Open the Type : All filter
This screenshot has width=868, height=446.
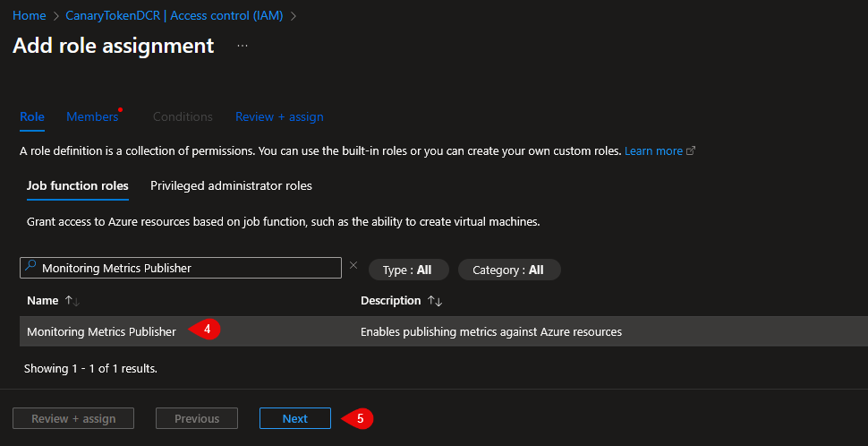[x=409, y=270]
